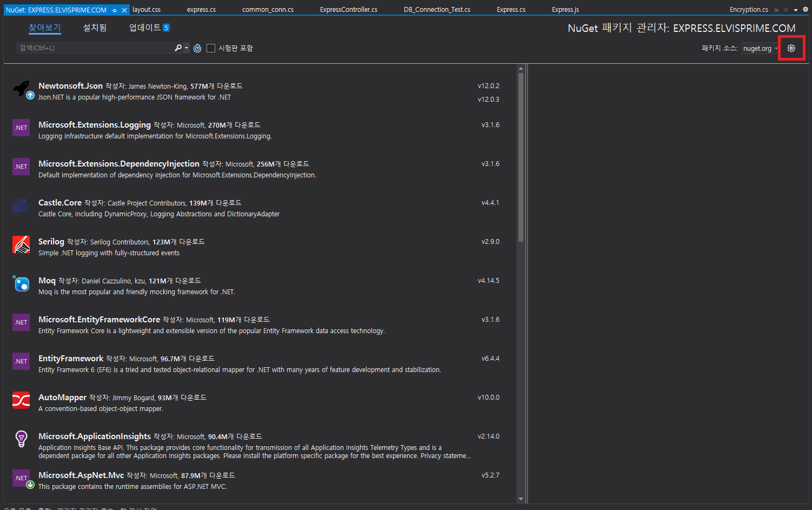The image size is (812, 510).
Task: Click the package list vertical scrollbar thumb
Action: (521, 157)
